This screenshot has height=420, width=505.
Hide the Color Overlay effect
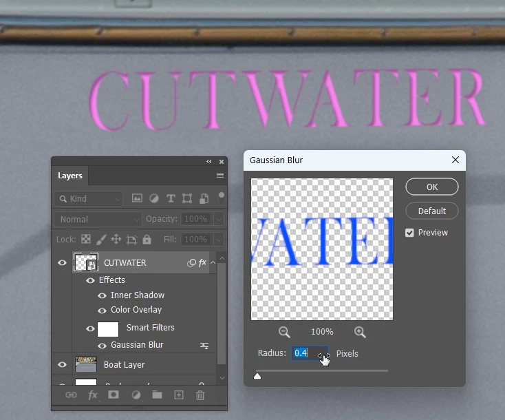click(102, 311)
